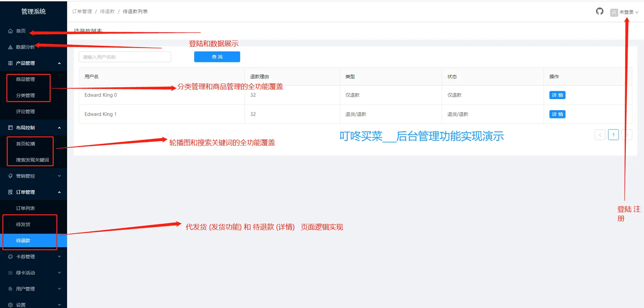Click the 订单管理 document icon
The width and height of the screenshot is (644, 308).
10,192
